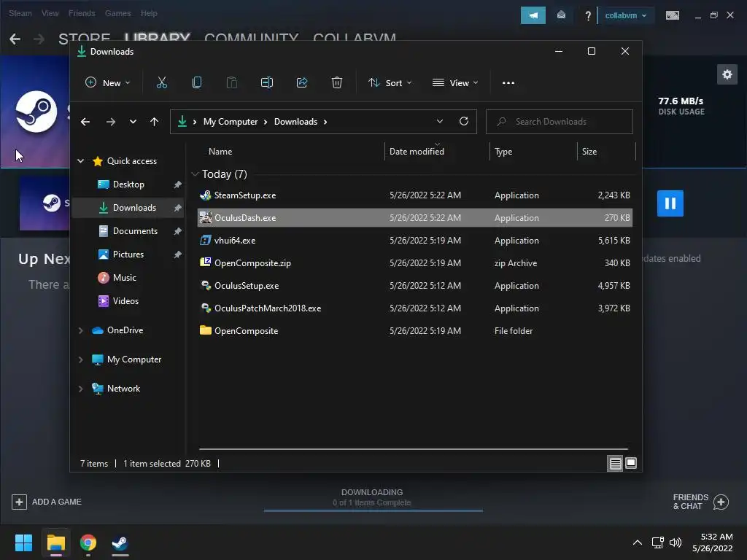Click the Copy icon in the Downloads toolbar
Viewport: 747px width, 560px height.
197,83
